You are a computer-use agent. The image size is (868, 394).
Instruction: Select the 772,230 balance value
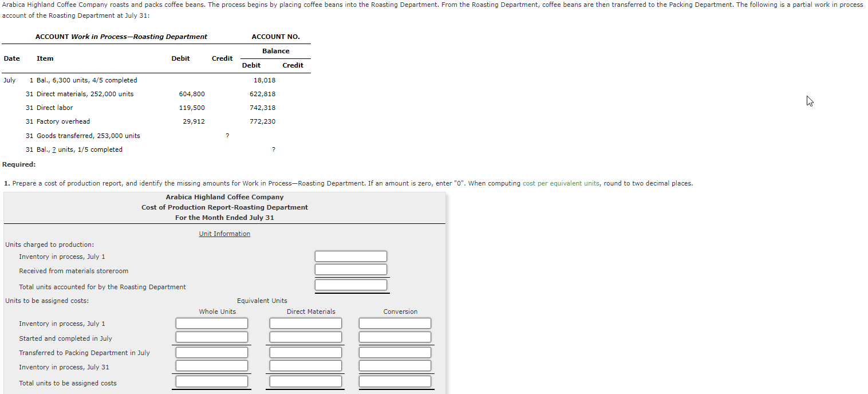263,121
